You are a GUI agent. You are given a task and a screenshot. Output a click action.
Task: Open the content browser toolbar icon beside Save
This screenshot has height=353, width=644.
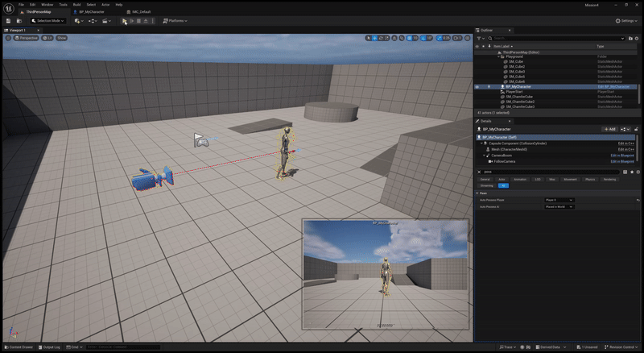coord(19,21)
